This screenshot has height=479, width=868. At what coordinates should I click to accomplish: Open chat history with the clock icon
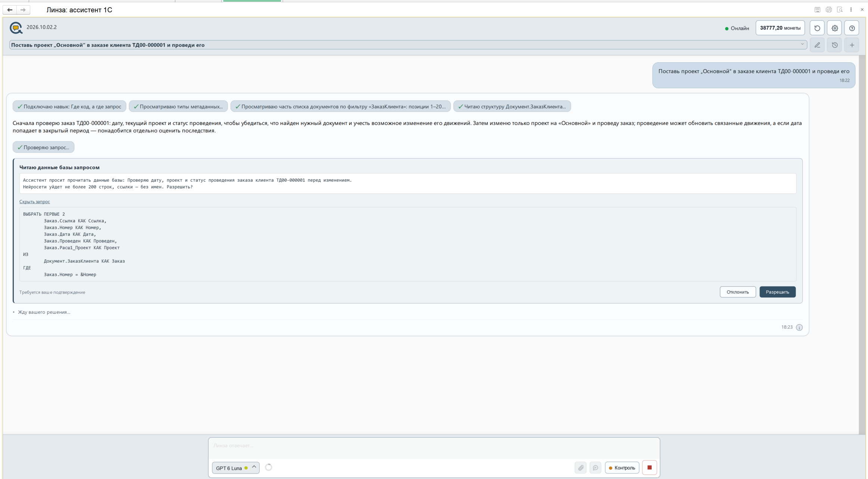(x=834, y=45)
